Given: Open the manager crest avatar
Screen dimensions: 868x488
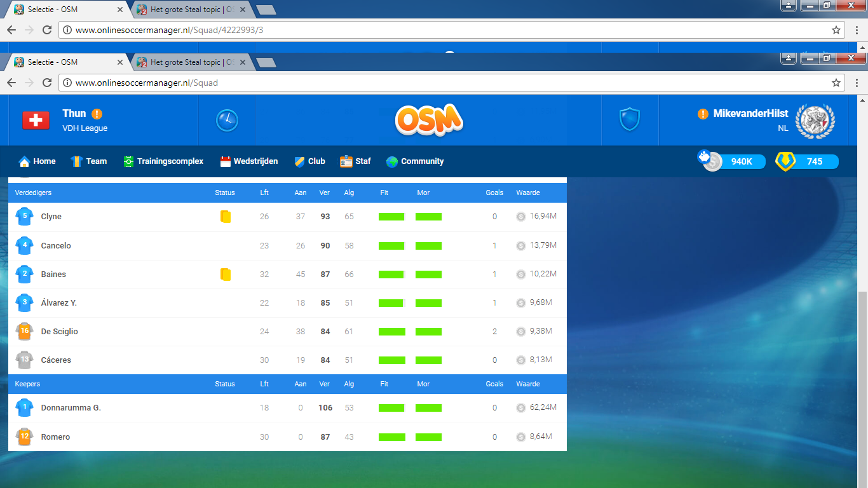Looking at the screenshot, I should tap(815, 120).
